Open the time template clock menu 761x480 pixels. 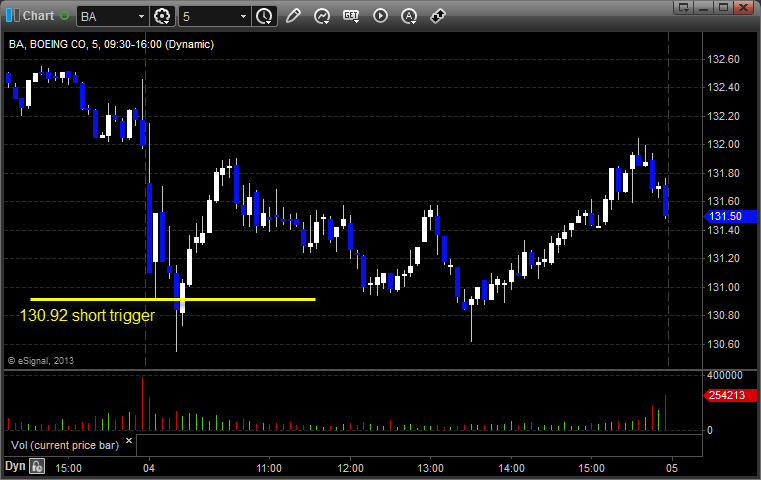264,16
